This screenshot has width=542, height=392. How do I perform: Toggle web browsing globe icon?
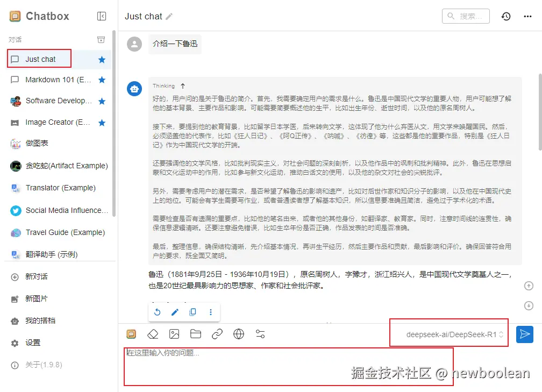[239, 334]
